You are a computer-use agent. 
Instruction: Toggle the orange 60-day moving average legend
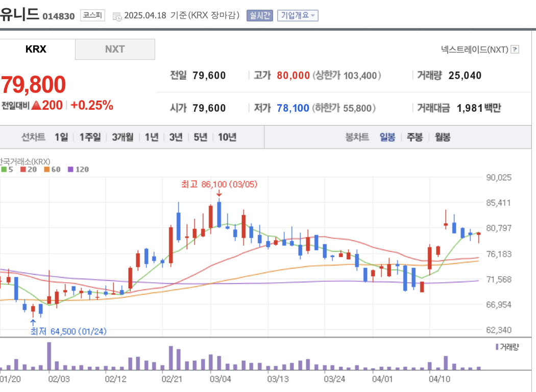coord(47,169)
